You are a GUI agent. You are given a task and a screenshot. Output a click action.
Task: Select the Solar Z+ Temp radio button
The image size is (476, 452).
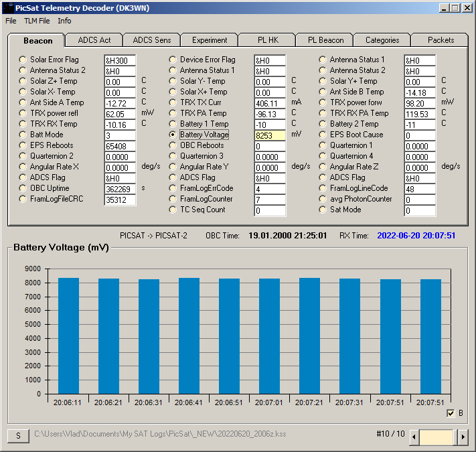tap(23, 81)
